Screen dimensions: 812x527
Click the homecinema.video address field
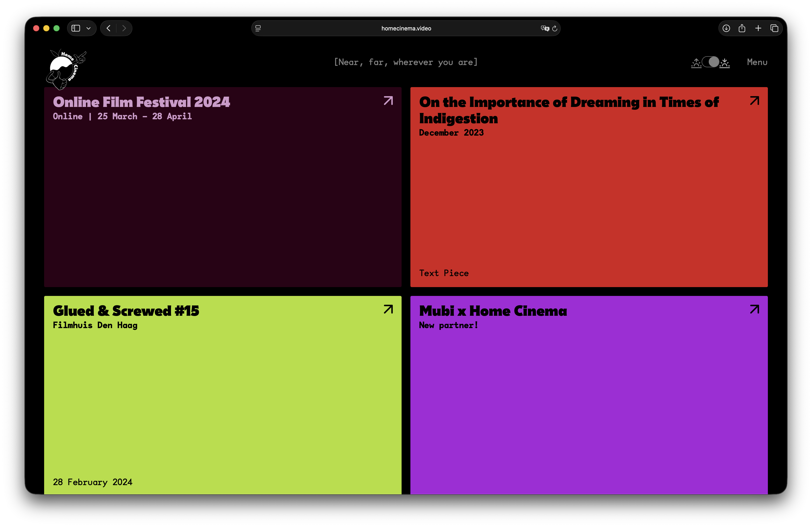click(406, 28)
